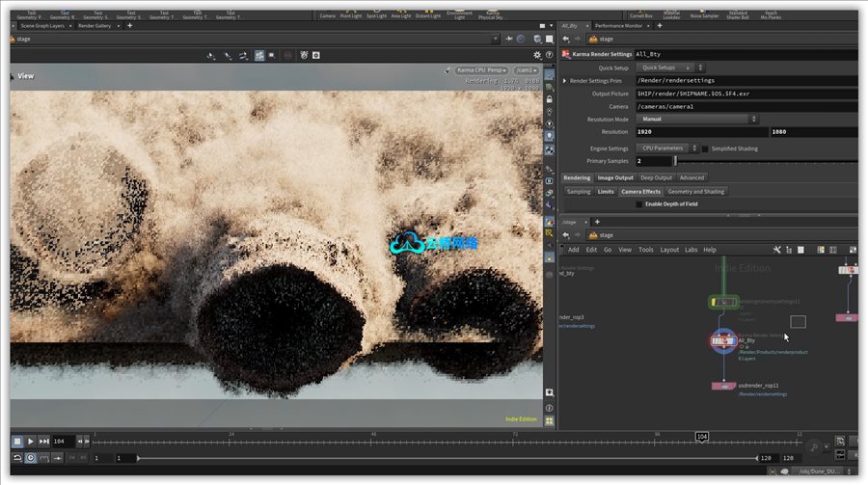Screen dimensions: 868x485
Task: Toggle Simplified Shading checkbox
Action: 705,148
